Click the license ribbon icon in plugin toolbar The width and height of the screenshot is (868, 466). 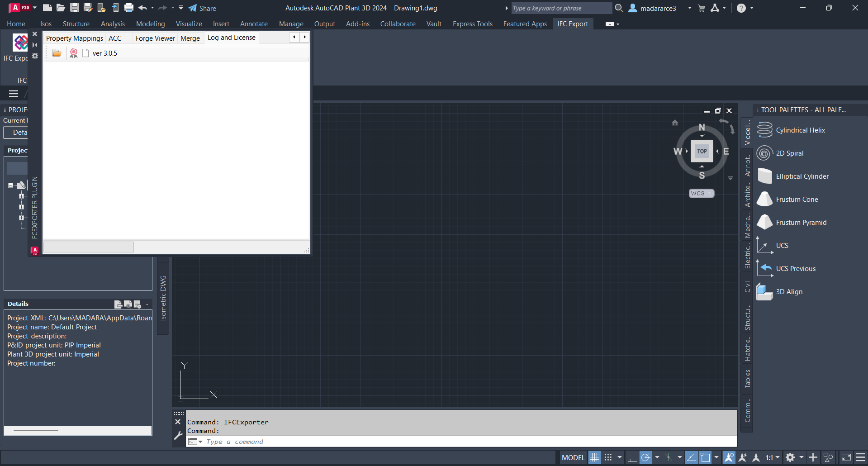point(74,53)
